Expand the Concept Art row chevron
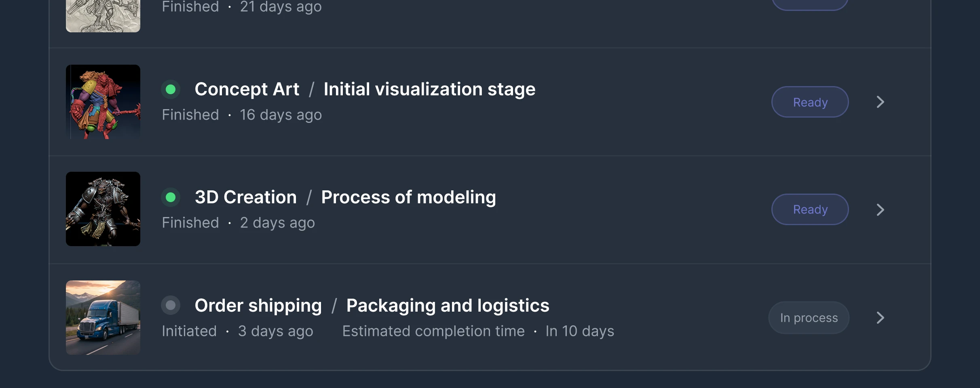Image resolution: width=980 pixels, height=388 pixels. pyautogui.click(x=880, y=102)
